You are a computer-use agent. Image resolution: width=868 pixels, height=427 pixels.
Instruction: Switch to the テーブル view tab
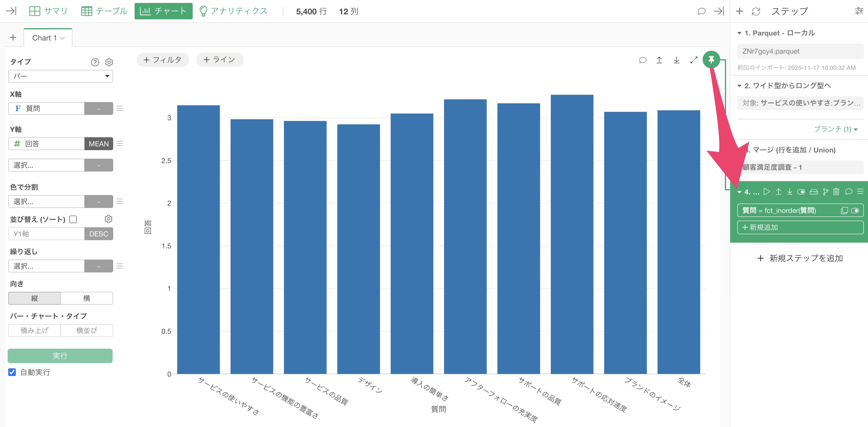(x=104, y=11)
